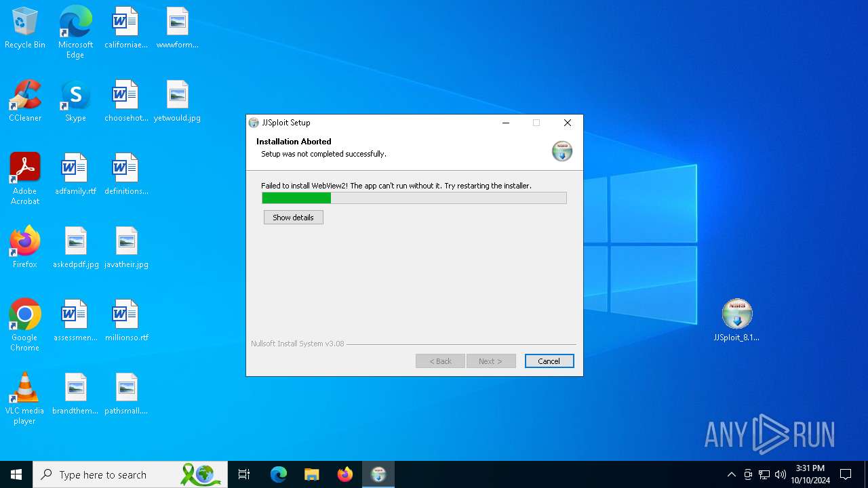Open the taskbar clock and date

coord(810,474)
